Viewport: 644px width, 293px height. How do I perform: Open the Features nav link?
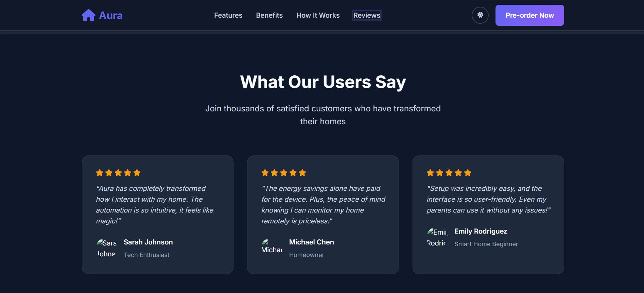point(228,15)
